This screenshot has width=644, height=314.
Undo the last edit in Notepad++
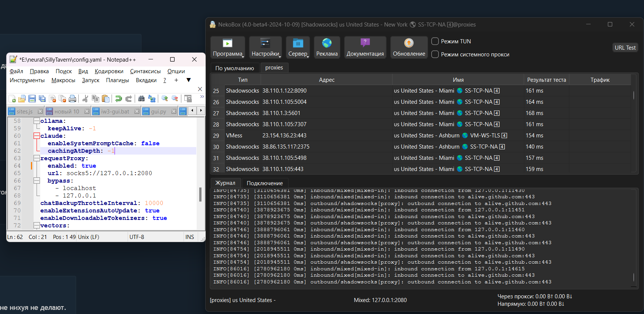click(x=119, y=99)
